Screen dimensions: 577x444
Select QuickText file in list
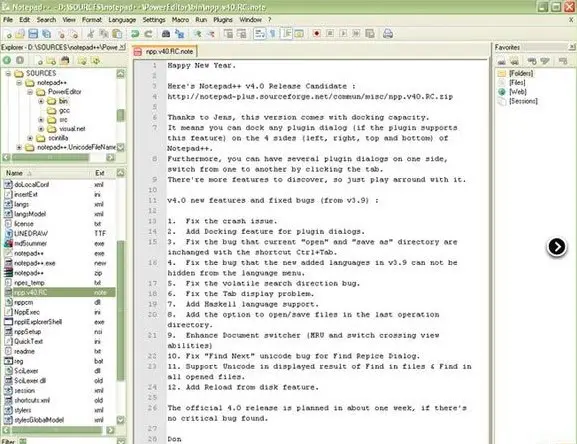tap(28, 341)
